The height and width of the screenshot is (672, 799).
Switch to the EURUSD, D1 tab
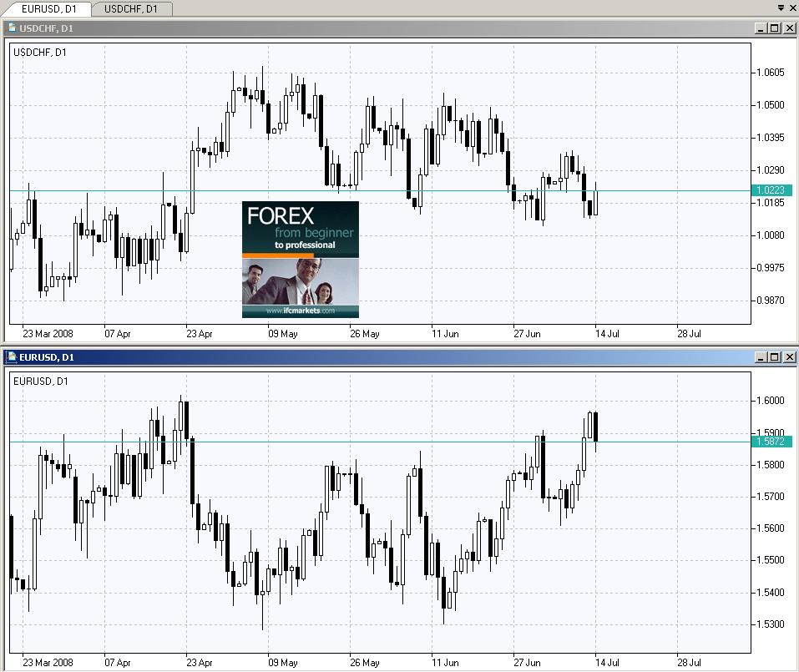[49, 8]
